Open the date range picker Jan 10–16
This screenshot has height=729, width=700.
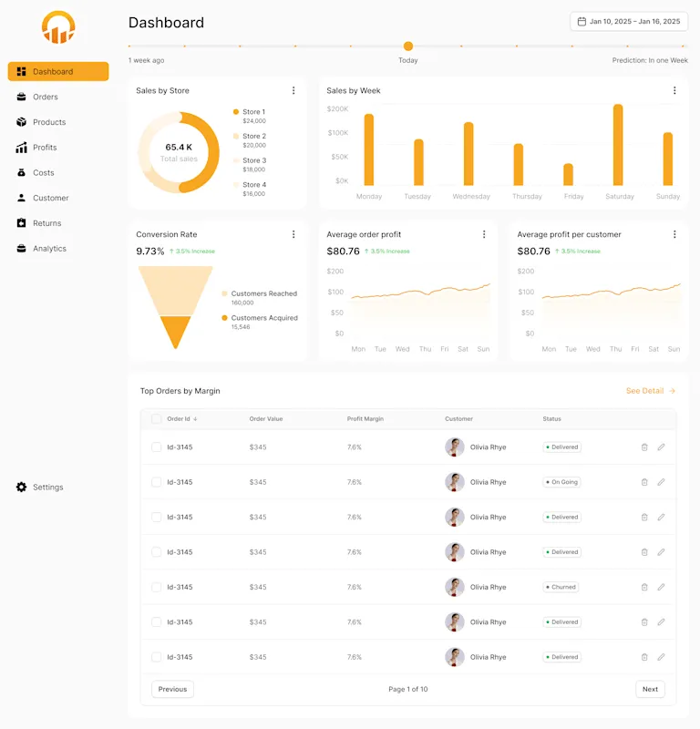(x=629, y=21)
